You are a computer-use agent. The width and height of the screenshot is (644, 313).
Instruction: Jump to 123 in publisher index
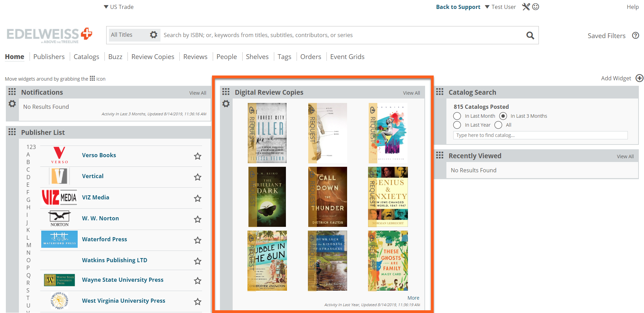pos(31,147)
